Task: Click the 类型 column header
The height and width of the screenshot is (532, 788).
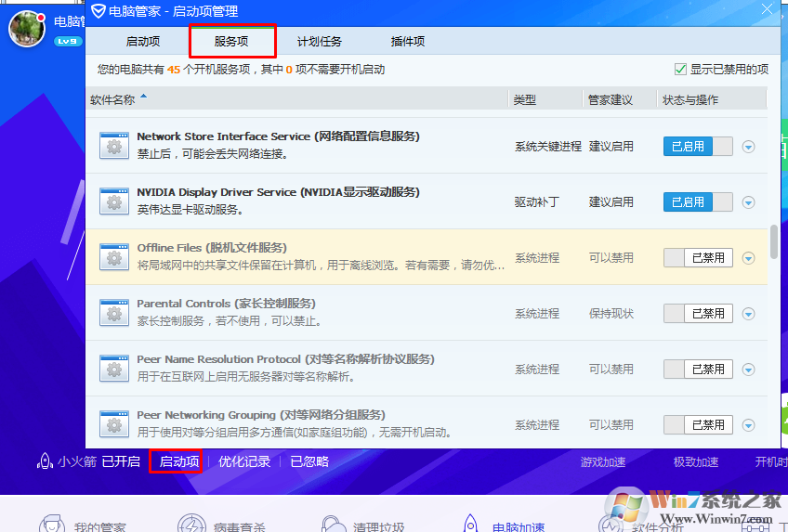Action: [525, 100]
